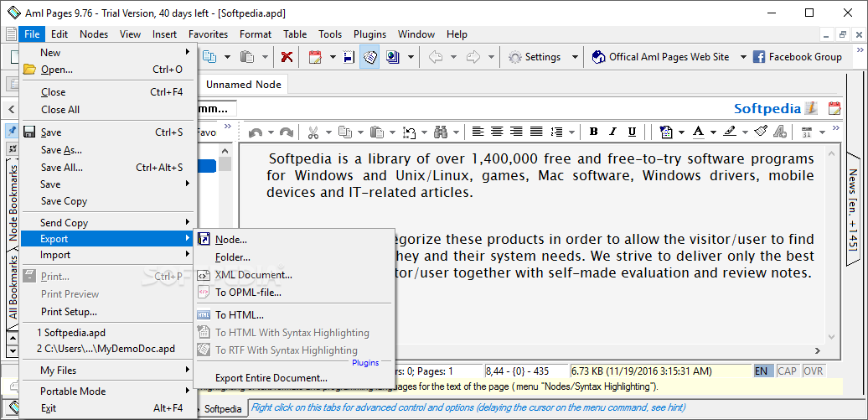Click the binoculars find icon
The height and width of the screenshot is (420, 868).
pos(442,132)
